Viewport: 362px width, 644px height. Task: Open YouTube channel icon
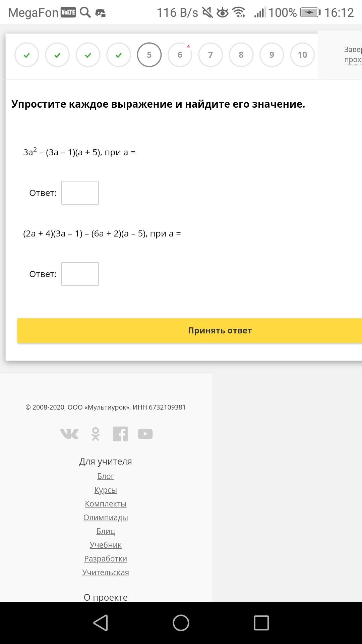click(145, 434)
